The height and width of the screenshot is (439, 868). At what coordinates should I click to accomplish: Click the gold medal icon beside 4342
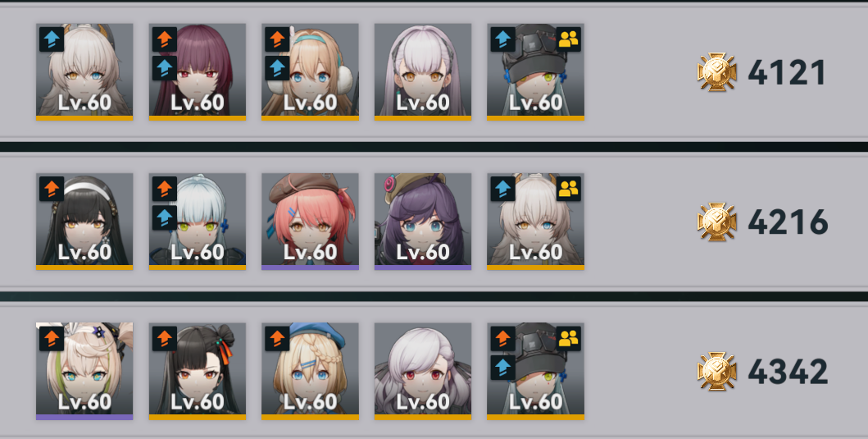(x=717, y=372)
